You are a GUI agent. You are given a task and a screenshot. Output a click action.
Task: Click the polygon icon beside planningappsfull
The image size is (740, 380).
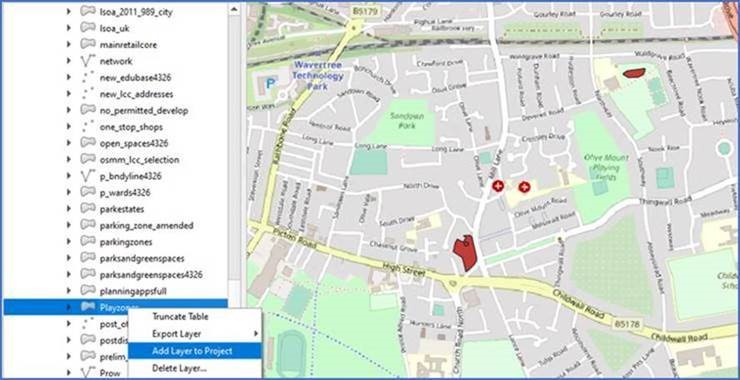point(88,291)
